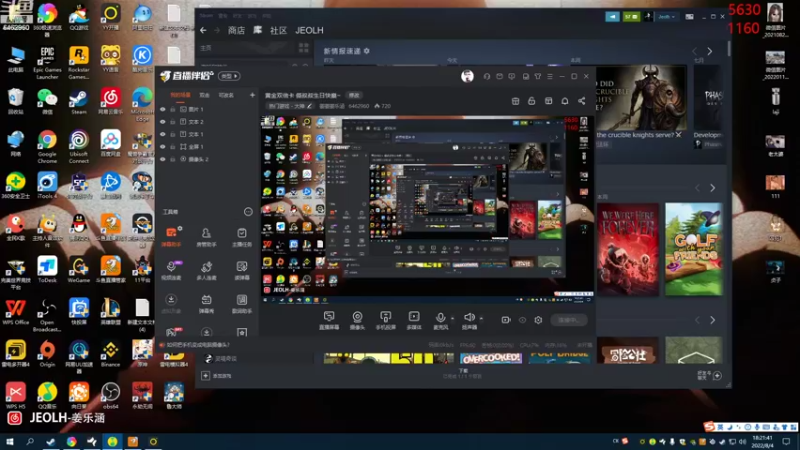Screen dimensions: 800x450
Task: Open the bell notification icon in stream header
Action: [x=565, y=101]
